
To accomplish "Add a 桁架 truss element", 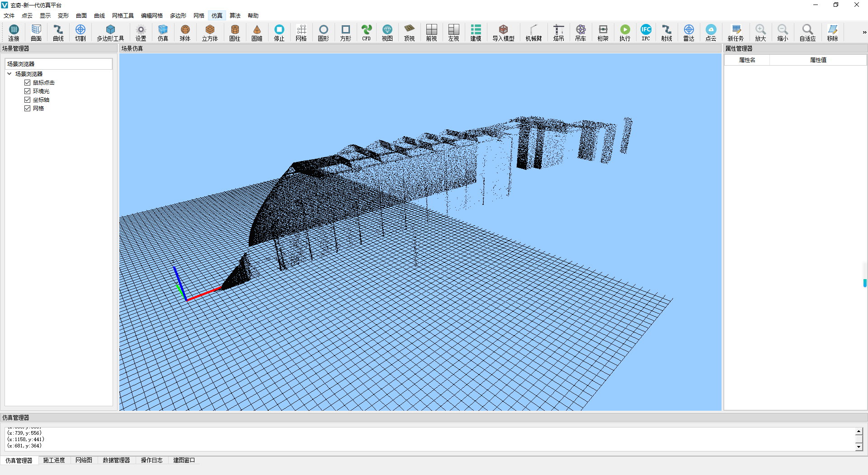I will click(603, 33).
